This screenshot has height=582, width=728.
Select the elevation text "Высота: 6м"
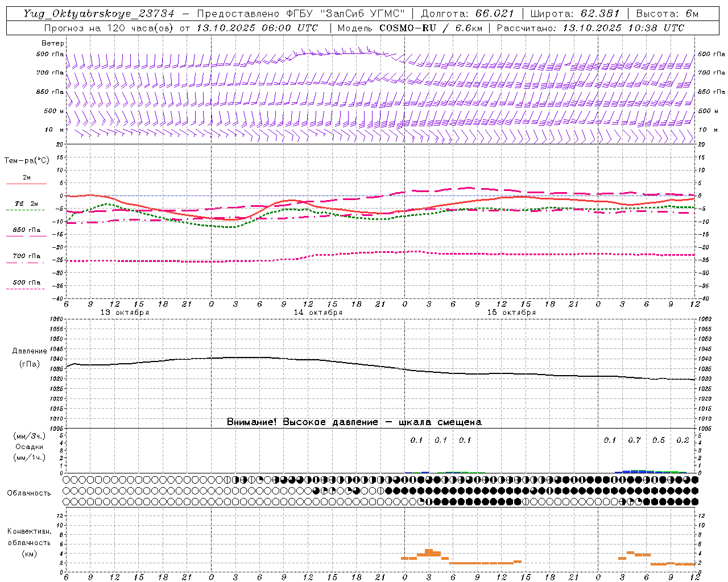click(x=667, y=14)
